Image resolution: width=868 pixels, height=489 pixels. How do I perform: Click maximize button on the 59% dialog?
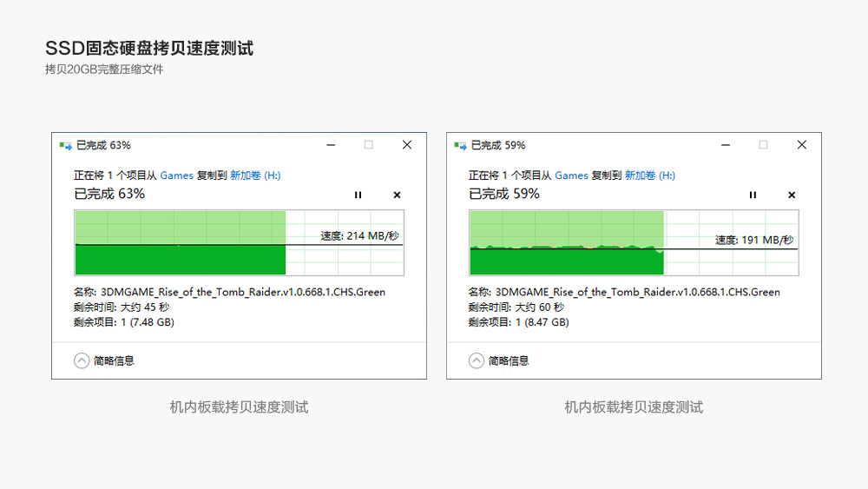click(x=764, y=145)
